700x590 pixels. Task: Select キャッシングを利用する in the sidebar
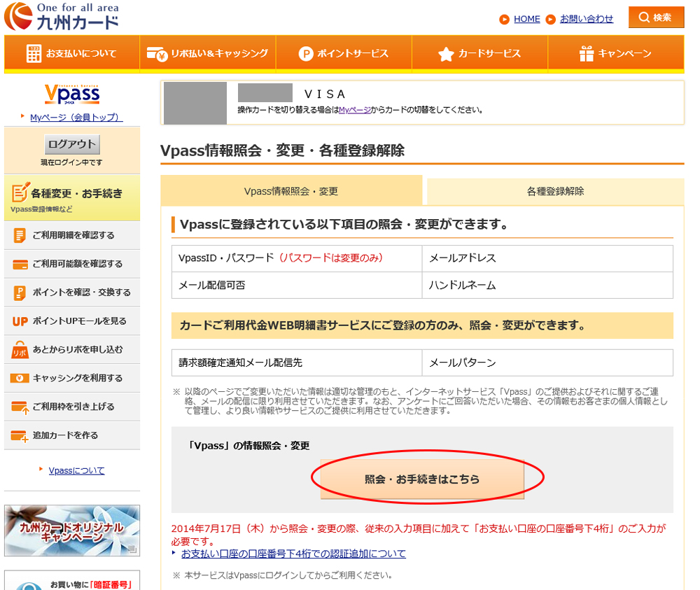click(x=72, y=378)
